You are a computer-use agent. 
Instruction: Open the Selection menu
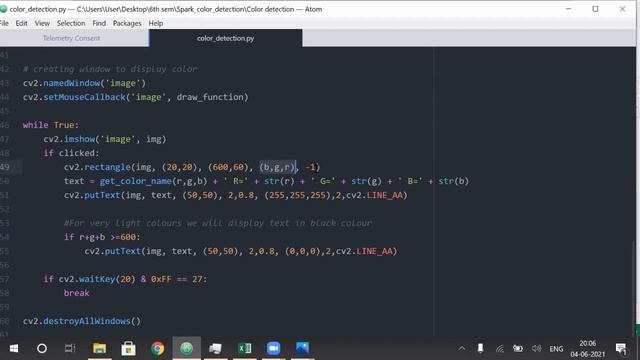71,23
